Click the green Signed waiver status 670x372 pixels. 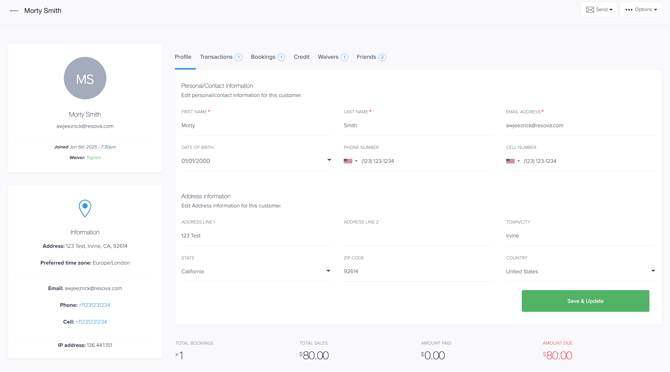(x=94, y=158)
